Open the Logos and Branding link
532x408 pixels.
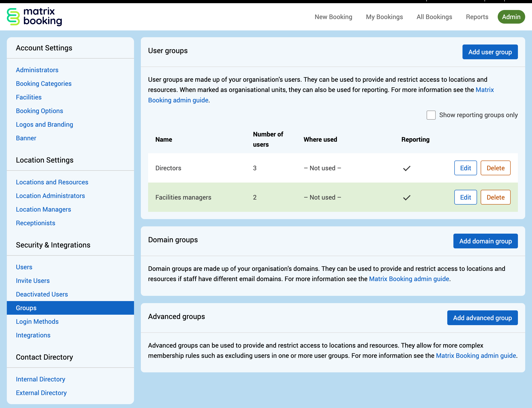coord(45,124)
